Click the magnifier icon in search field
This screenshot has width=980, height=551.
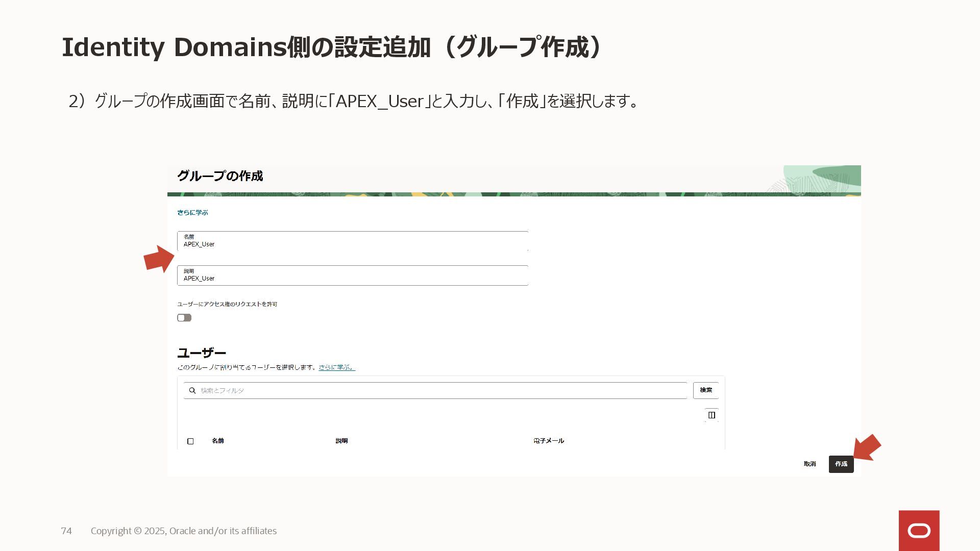tap(192, 390)
